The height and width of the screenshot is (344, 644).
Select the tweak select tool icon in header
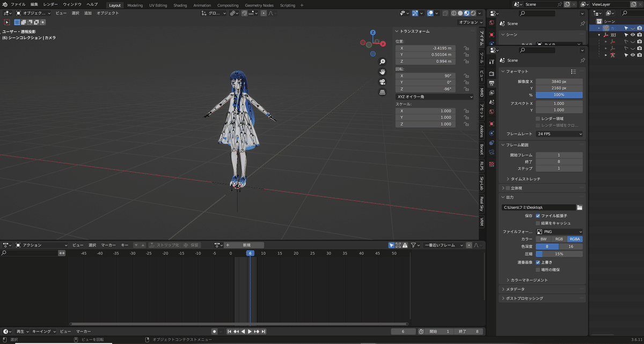tap(6, 22)
